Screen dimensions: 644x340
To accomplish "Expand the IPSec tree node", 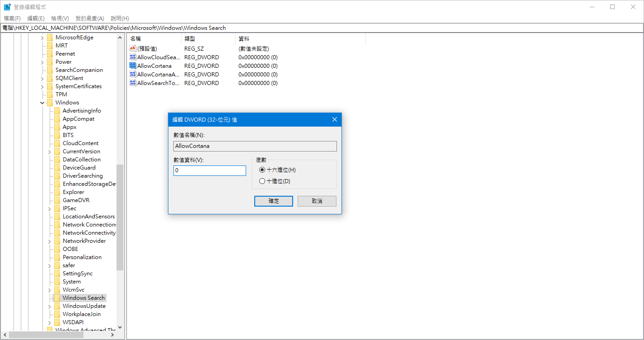I will (50, 208).
